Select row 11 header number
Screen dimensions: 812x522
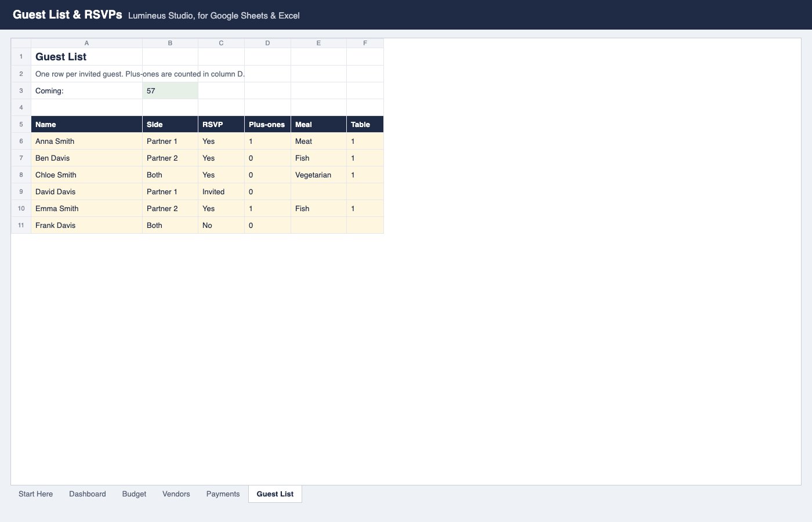tap(21, 225)
